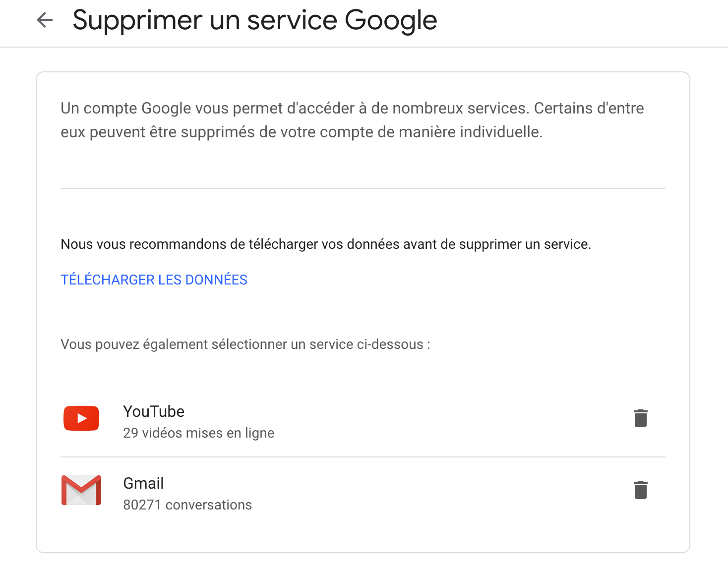Click the words 'Certains d'entre' in the description
The image size is (728, 565).
coord(589,108)
